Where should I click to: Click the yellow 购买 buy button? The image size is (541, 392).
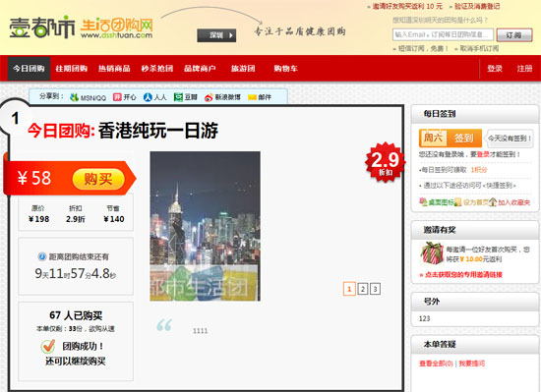click(x=98, y=179)
